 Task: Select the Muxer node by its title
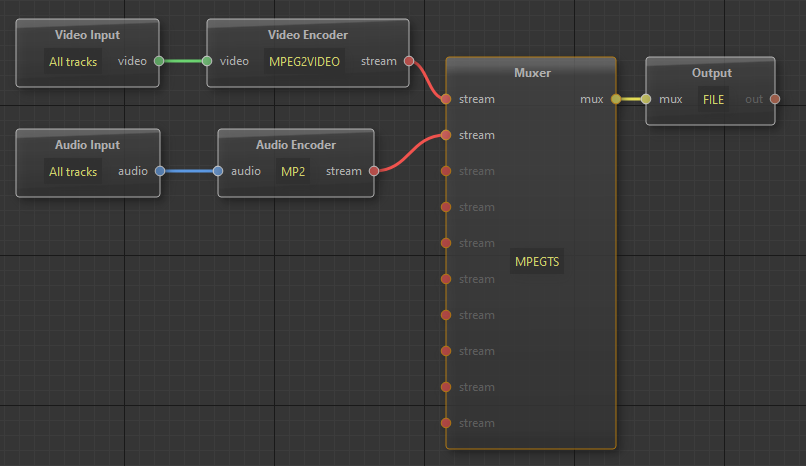(x=531, y=73)
